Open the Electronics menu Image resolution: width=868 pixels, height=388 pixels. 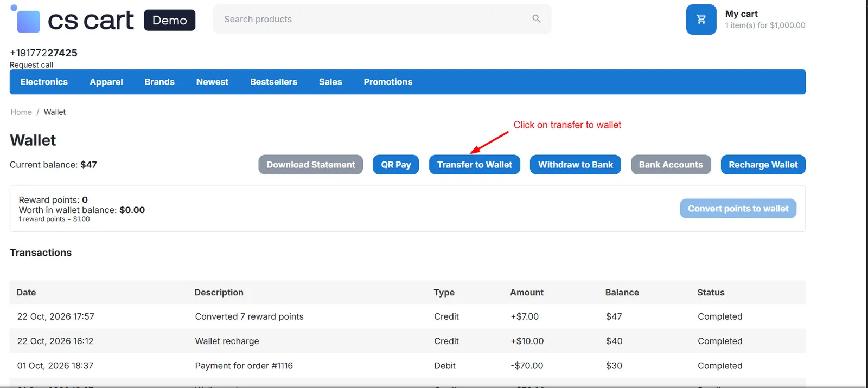point(44,82)
